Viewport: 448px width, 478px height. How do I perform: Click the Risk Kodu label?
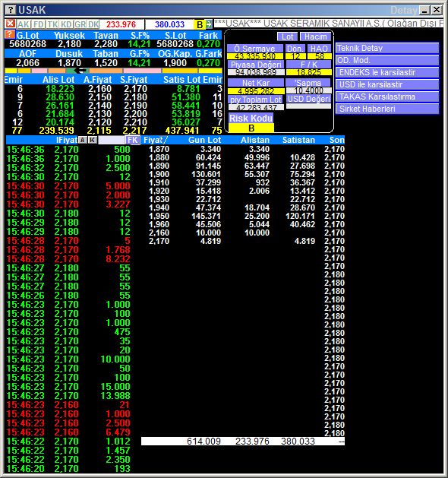(251, 119)
